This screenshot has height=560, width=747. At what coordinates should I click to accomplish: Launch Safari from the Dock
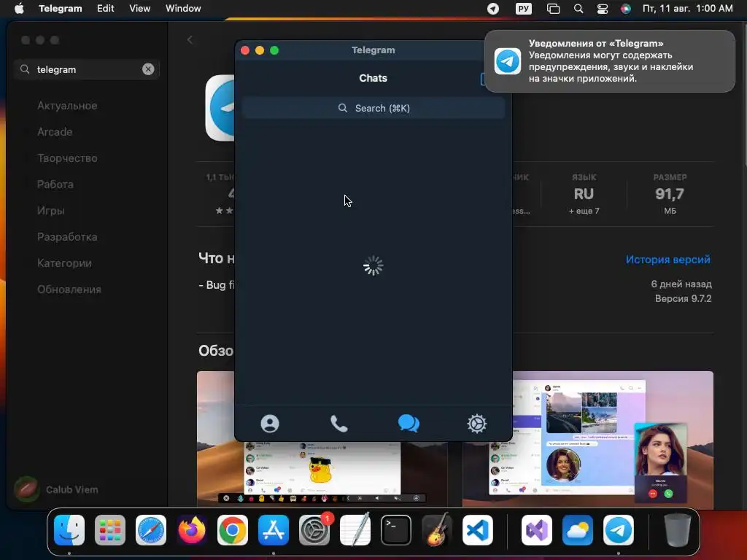(151, 530)
